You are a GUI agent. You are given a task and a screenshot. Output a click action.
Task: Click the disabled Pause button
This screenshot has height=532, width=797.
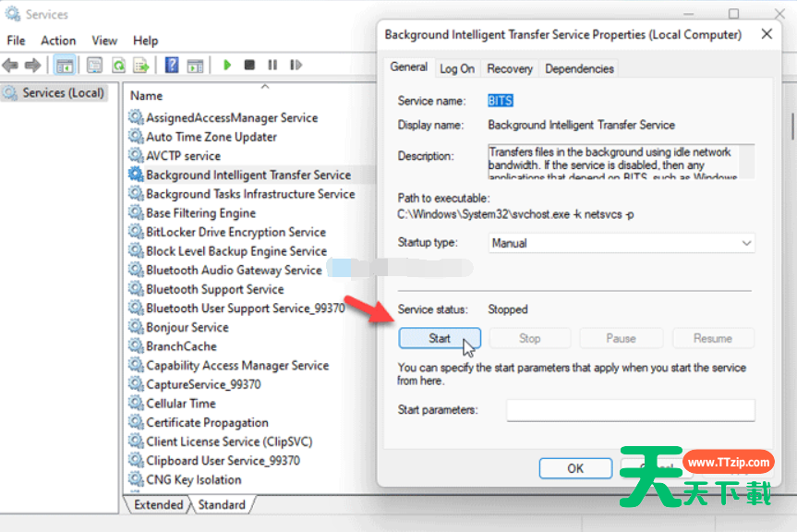[622, 338]
